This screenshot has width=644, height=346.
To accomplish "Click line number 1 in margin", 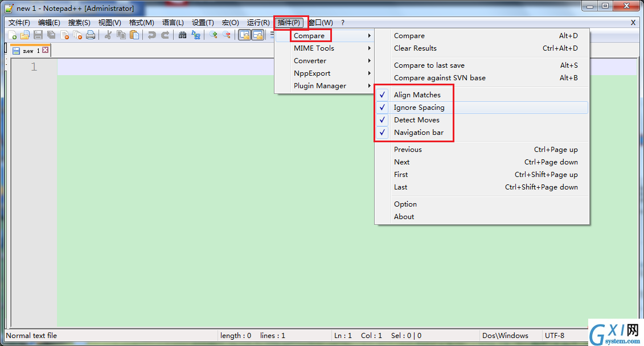I will [x=34, y=67].
